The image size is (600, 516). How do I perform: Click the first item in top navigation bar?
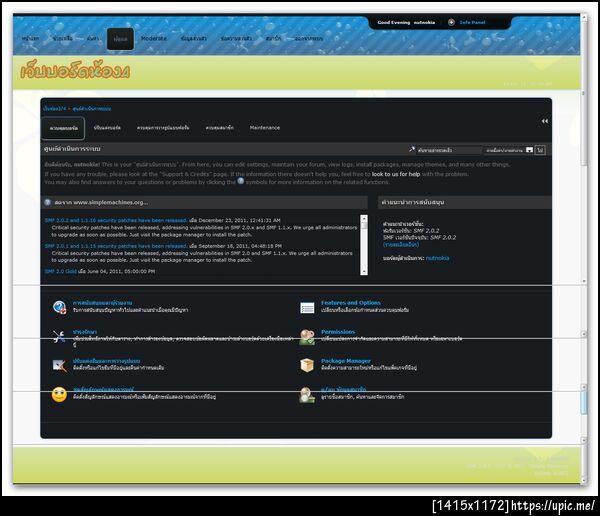click(30, 38)
